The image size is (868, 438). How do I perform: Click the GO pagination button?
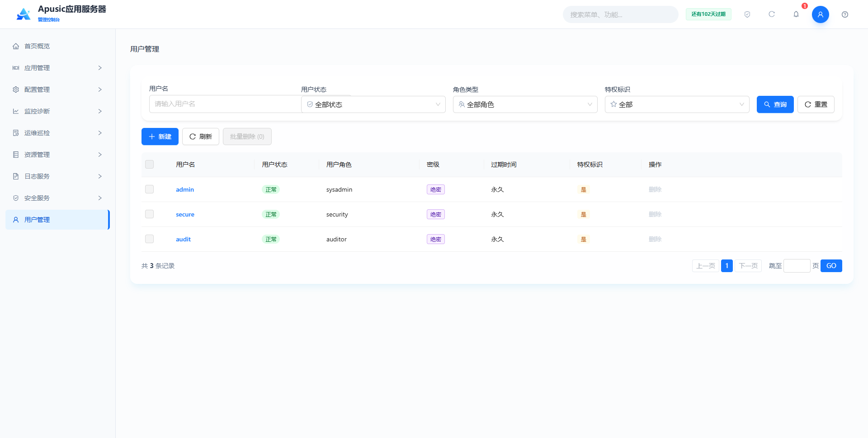(831, 266)
